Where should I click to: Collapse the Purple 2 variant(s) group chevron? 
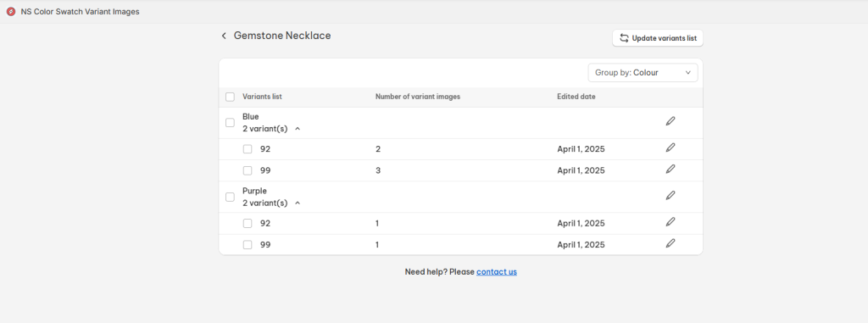298,203
